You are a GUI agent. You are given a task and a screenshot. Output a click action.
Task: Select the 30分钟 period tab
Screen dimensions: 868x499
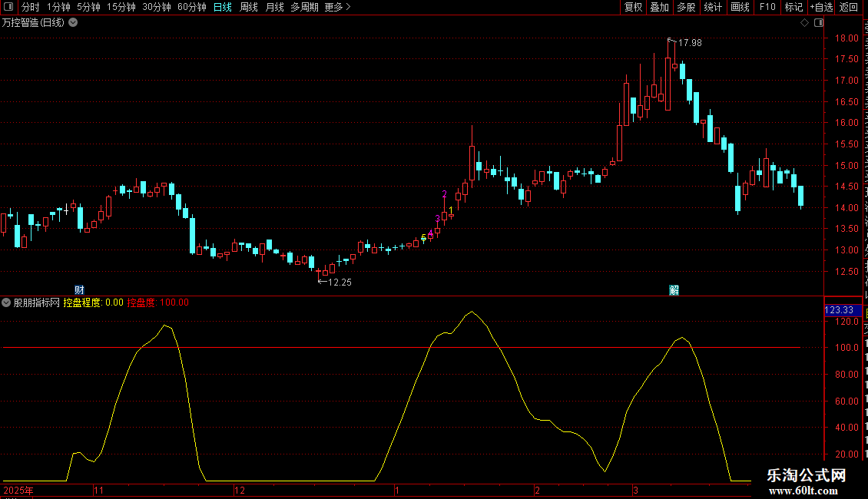[157, 7]
